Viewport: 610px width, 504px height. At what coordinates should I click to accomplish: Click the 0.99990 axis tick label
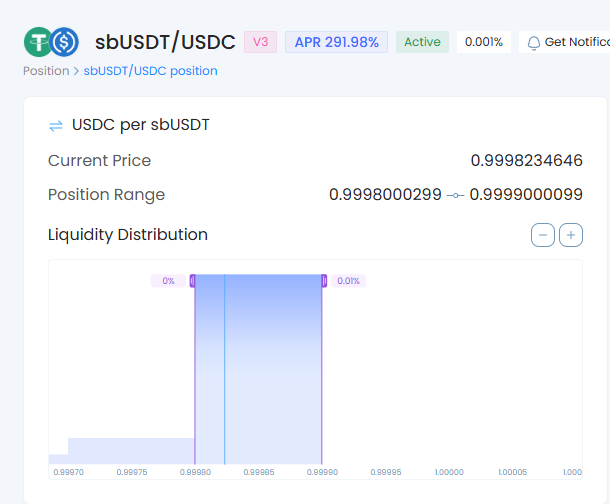[x=322, y=472]
